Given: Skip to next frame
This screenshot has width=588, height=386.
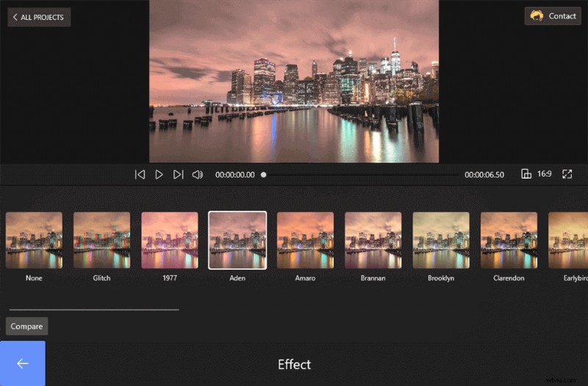Looking at the screenshot, I should [178, 174].
